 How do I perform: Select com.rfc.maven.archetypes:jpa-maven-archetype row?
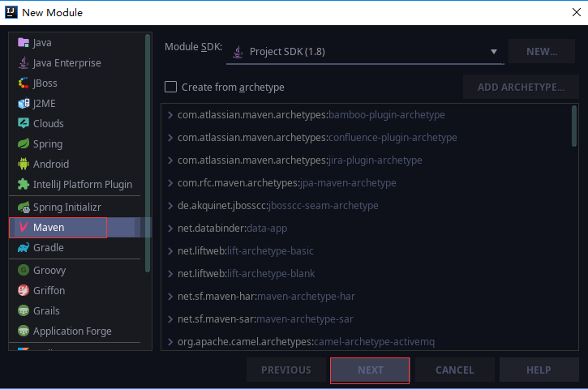369,183
